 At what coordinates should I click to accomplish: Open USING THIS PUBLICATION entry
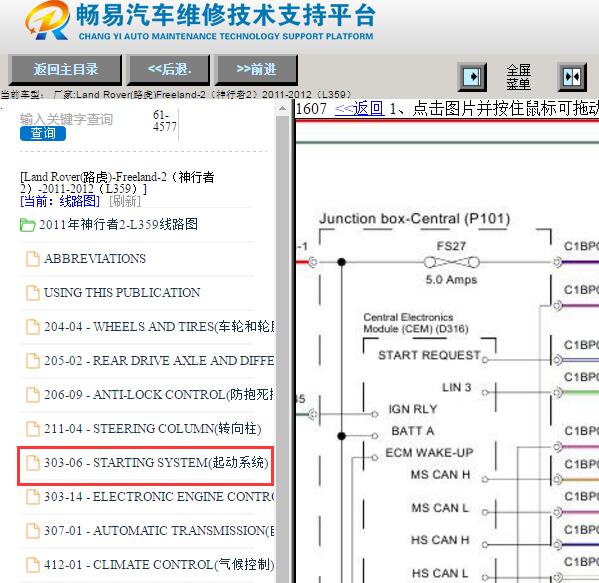122,293
